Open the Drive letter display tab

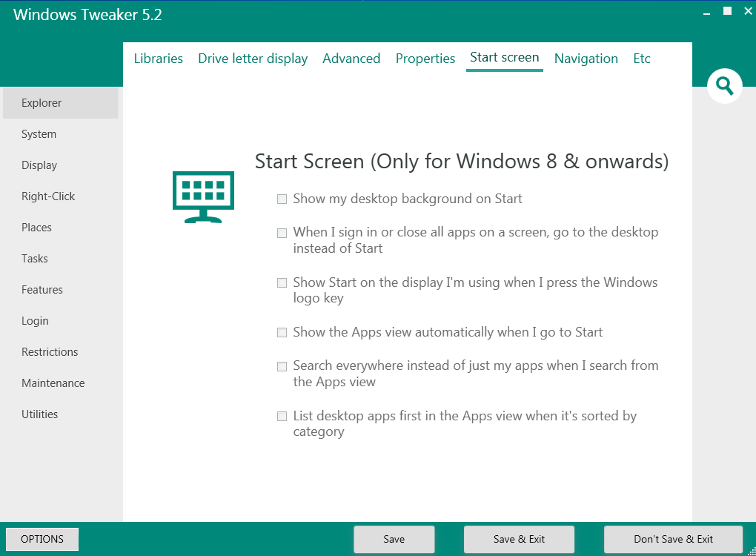253,59
